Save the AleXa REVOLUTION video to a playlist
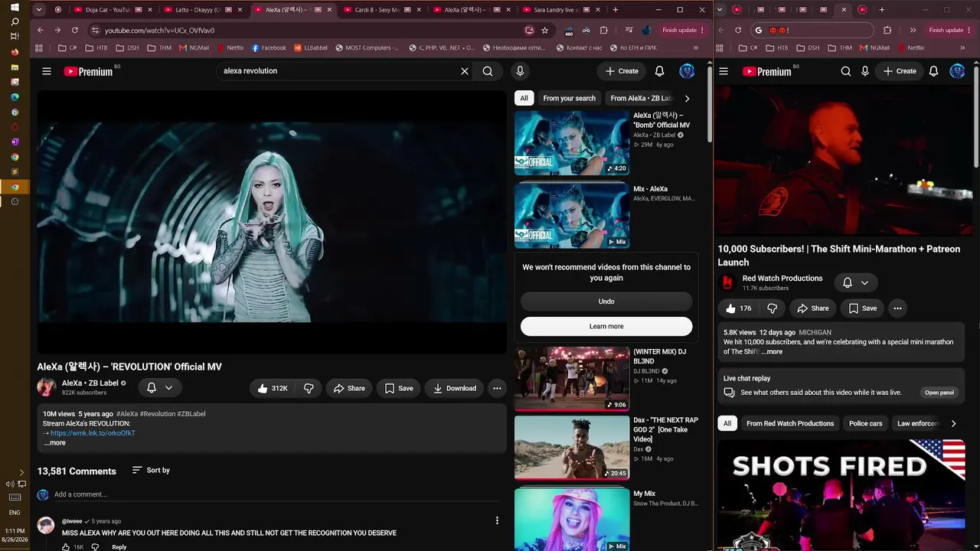The width and height of the screenshot is (980, 551). pos(398,388)
